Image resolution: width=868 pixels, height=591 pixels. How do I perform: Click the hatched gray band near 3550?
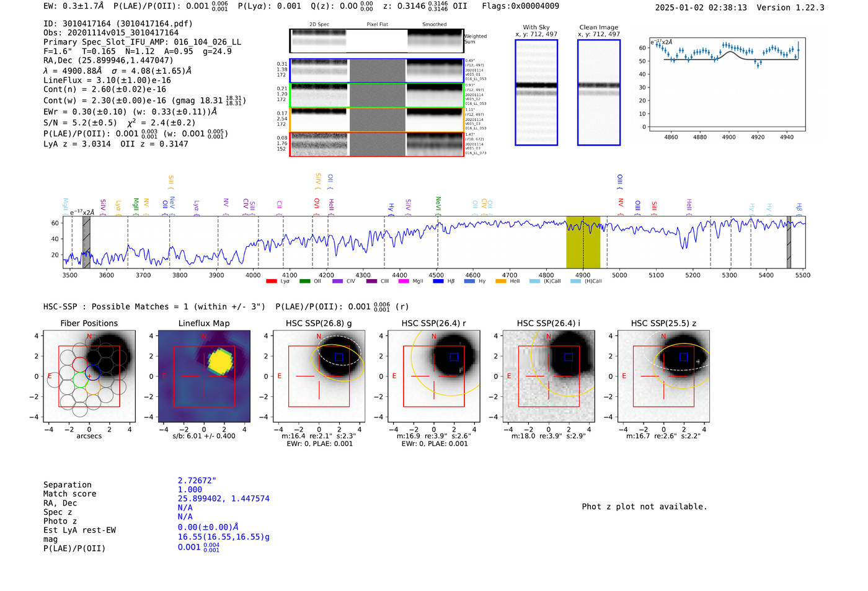coord(86,242)
